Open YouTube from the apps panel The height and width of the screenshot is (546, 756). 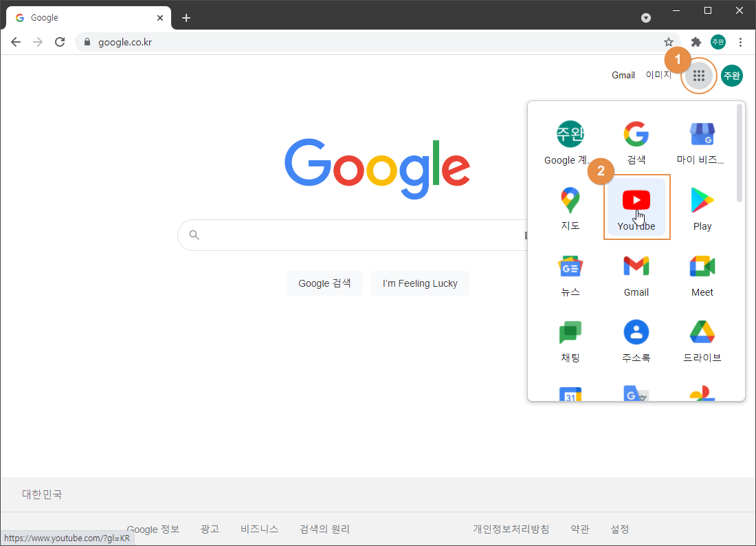(636, 207)
